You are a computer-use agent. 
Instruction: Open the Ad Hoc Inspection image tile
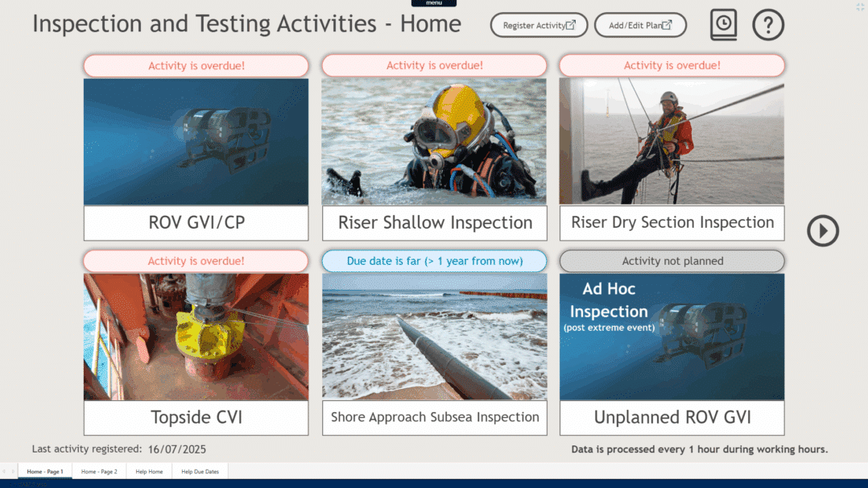tap(672, 336)
